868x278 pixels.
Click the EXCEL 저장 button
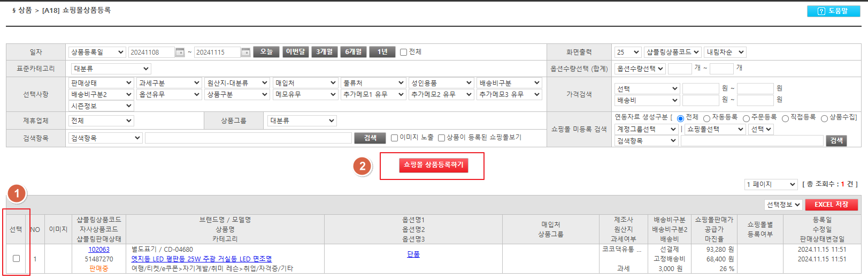click(831, 205)
